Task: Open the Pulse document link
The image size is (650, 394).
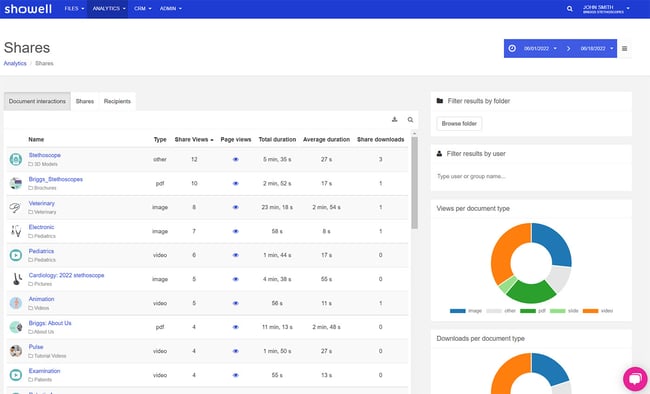Action: pos(36,347)
